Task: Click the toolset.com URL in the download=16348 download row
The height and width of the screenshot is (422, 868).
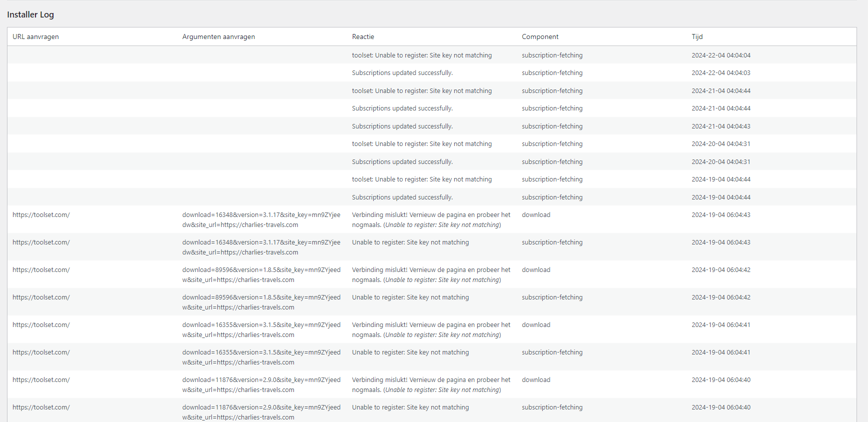Action: [41, 215]
